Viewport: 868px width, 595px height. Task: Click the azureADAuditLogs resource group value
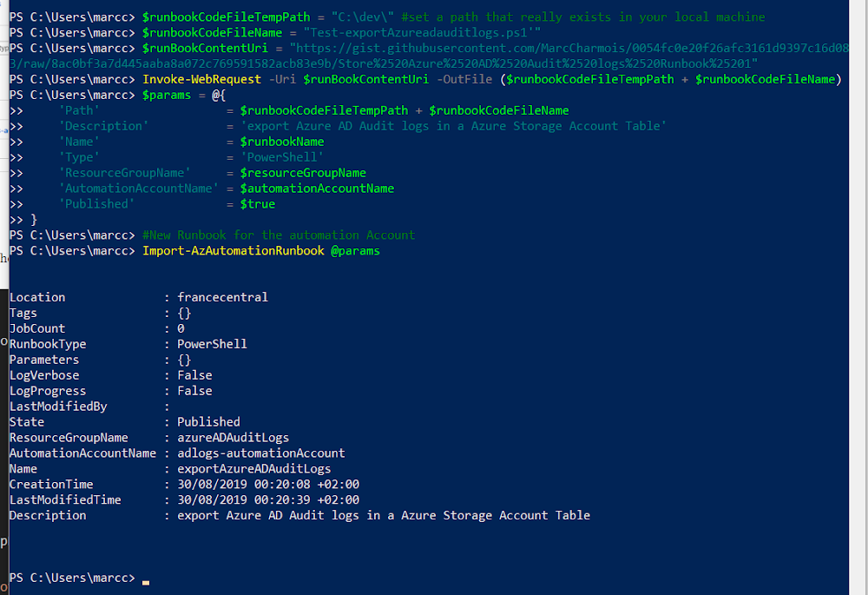pyautogui.click(x=233, y=438)
